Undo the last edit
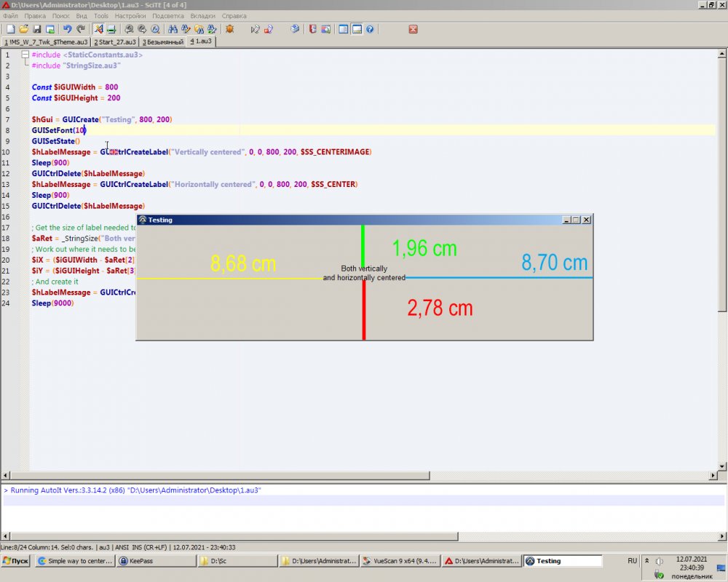This screenshot has height=582, width=728. (x=68, y=29)
